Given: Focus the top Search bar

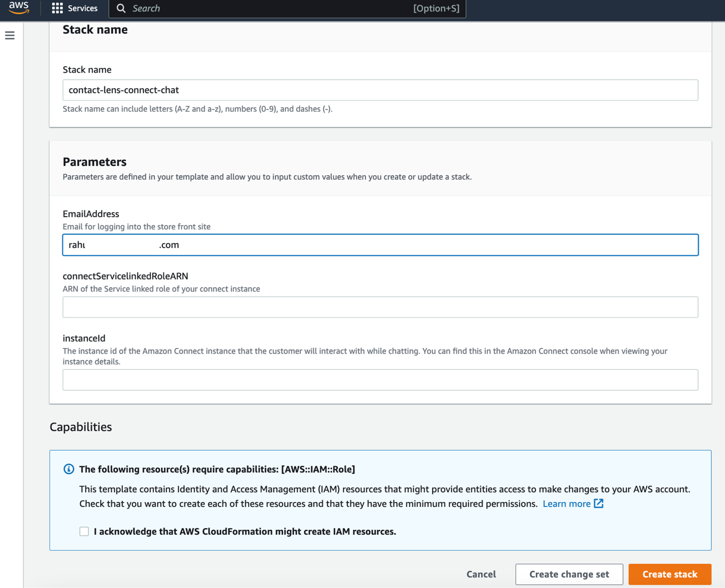Looking at the screenshot, I should pos(287,9).
